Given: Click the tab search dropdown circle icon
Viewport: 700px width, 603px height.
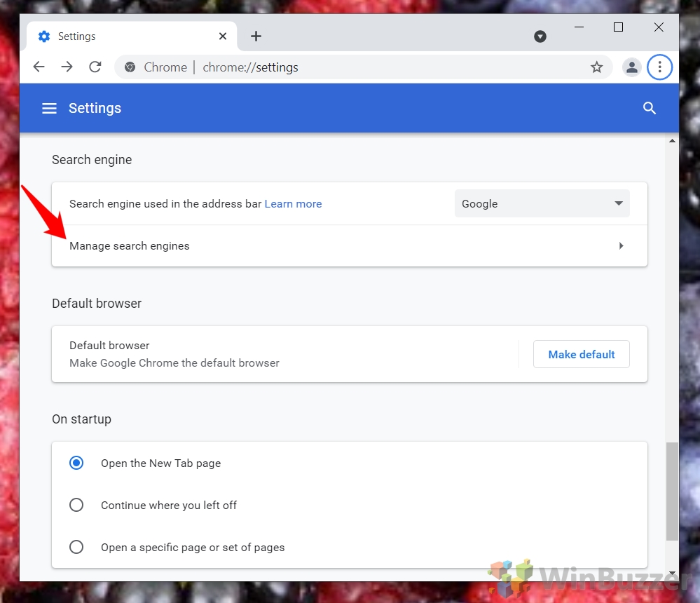Looking at the screenshot, I should point(540,36).
